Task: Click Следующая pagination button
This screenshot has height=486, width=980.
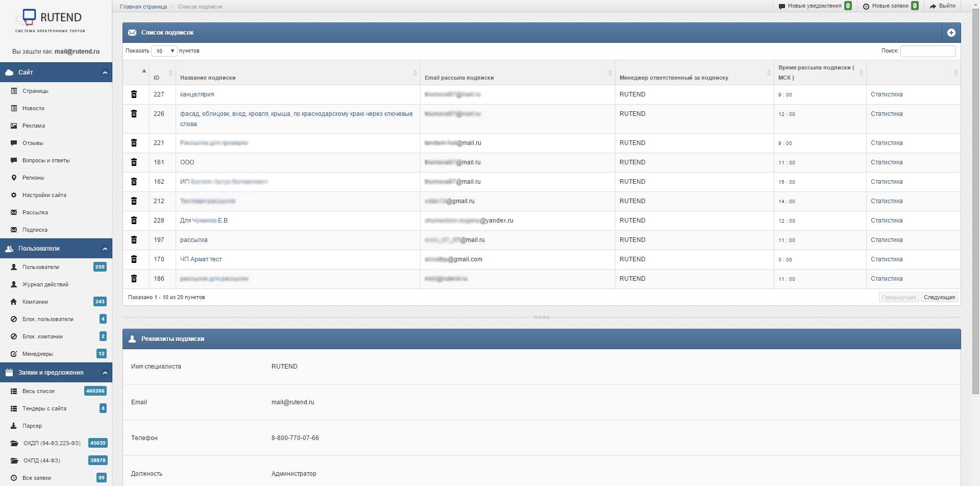Action: pos(939,297)
